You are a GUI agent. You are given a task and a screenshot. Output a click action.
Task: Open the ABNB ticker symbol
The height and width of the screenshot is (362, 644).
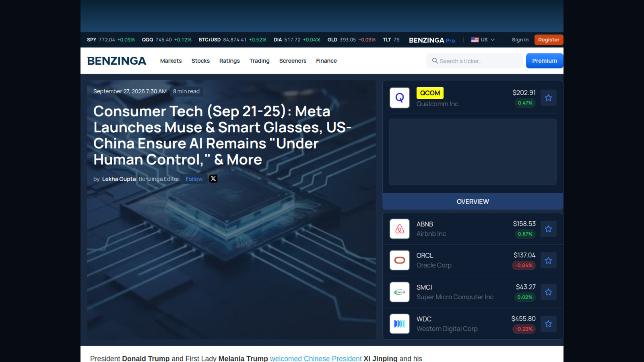pos(425,224)
